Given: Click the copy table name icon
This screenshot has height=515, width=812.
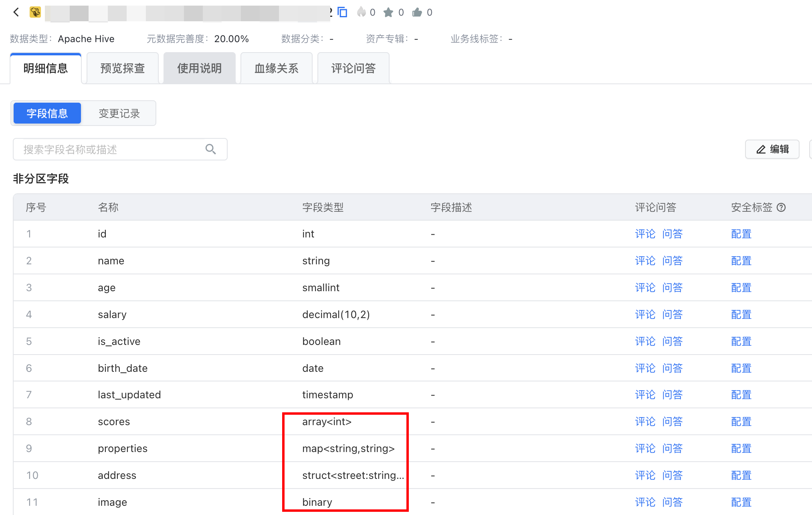Looking at the screenshot, I should coord(342,12).
